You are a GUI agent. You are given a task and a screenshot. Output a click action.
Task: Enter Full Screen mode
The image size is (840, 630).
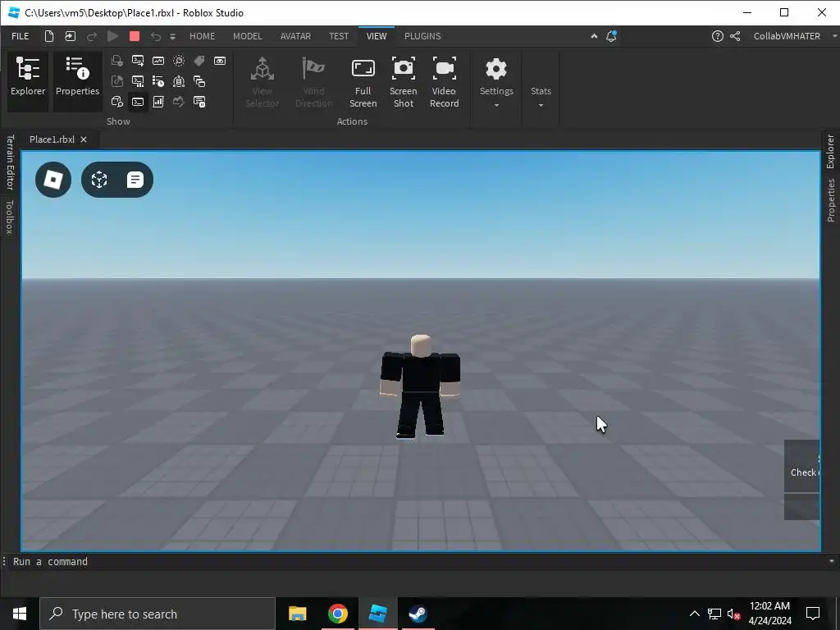[363, 81]
